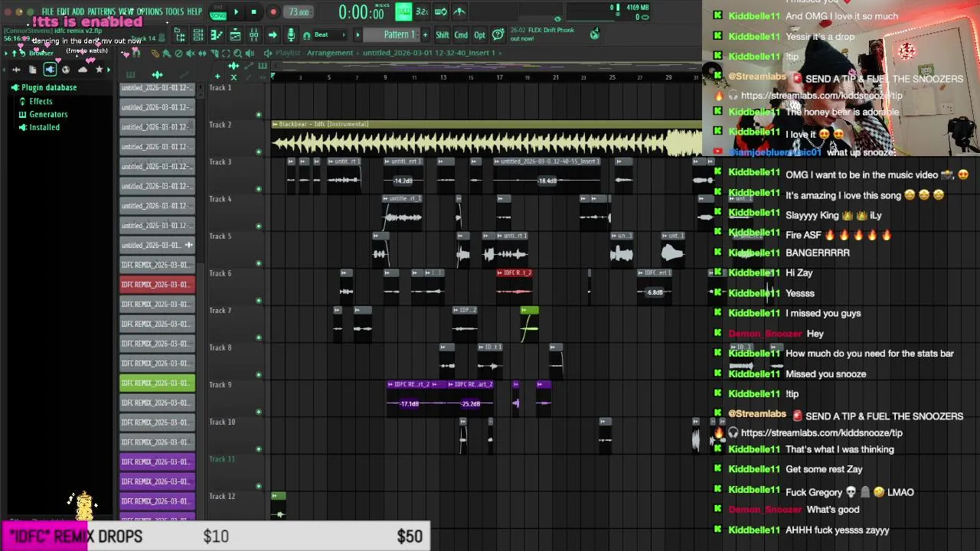Click the star favorites icon in browser
The height and width of the screenshot is (551, 980).
click(99, 70)
